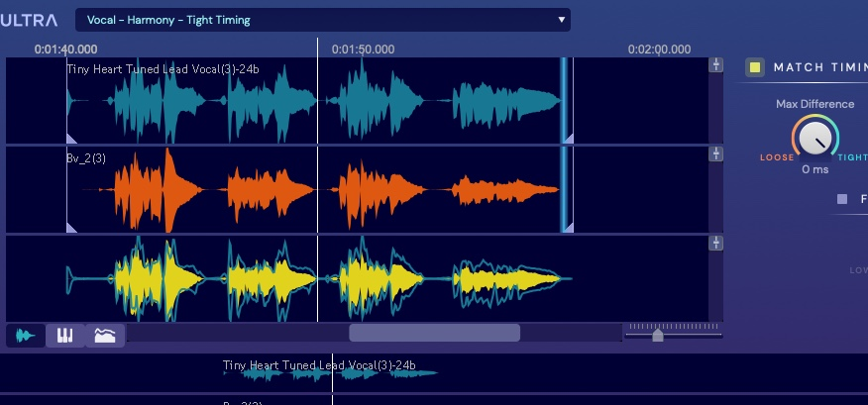
Task: Switch to the piano keys pitch view
Action: [x=65, y=336]
